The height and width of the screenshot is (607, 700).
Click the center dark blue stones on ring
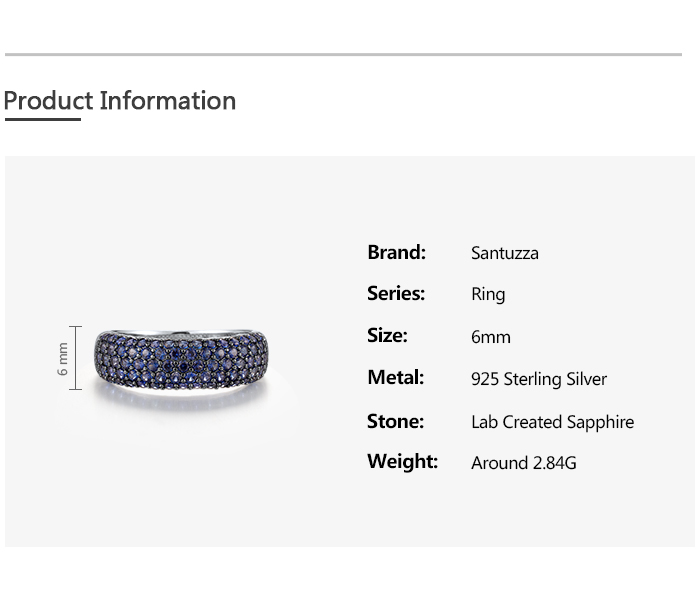179,361
